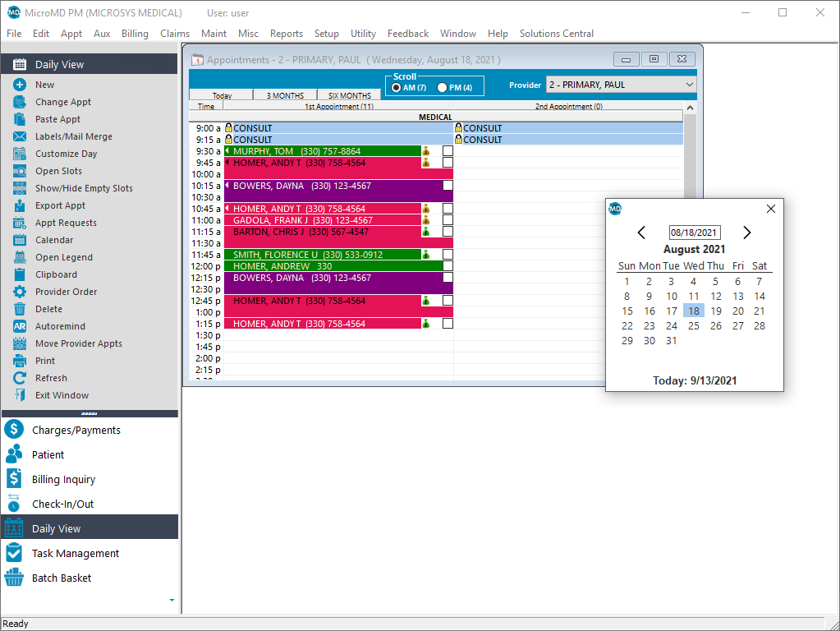Open the Check-In/Out clock icon
Viewport: 840px width, 631px height.
[x=14, y=504]
